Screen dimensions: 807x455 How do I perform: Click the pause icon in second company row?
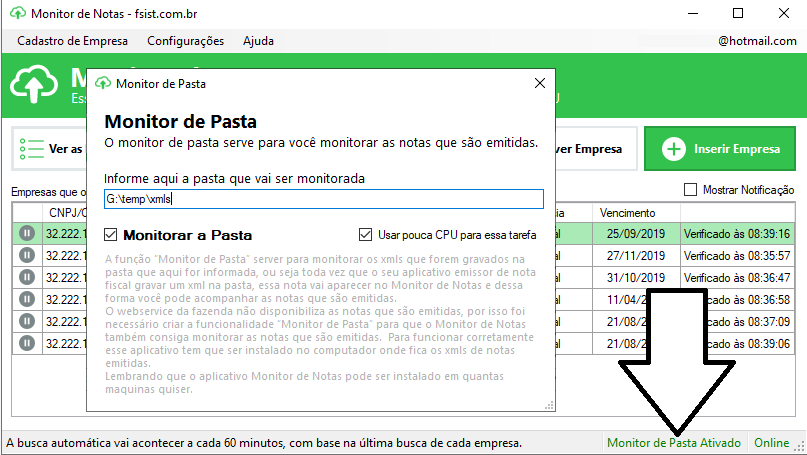[27, 255]
